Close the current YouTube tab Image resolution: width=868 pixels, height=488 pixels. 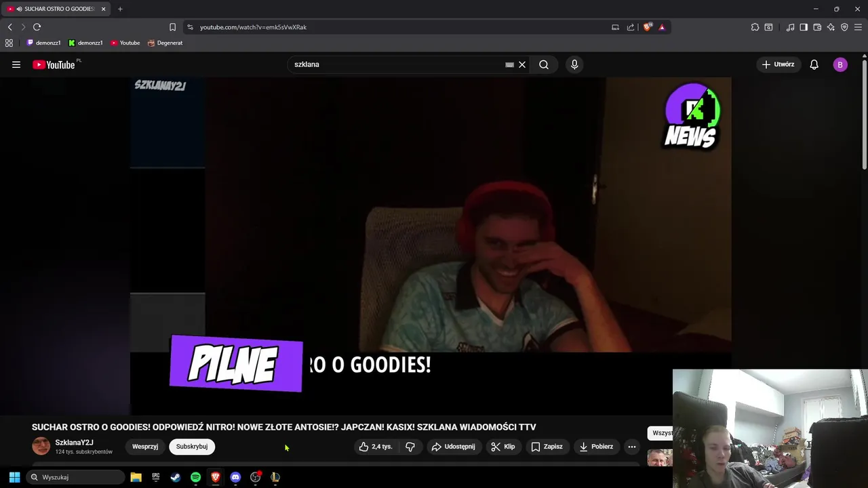103,9
